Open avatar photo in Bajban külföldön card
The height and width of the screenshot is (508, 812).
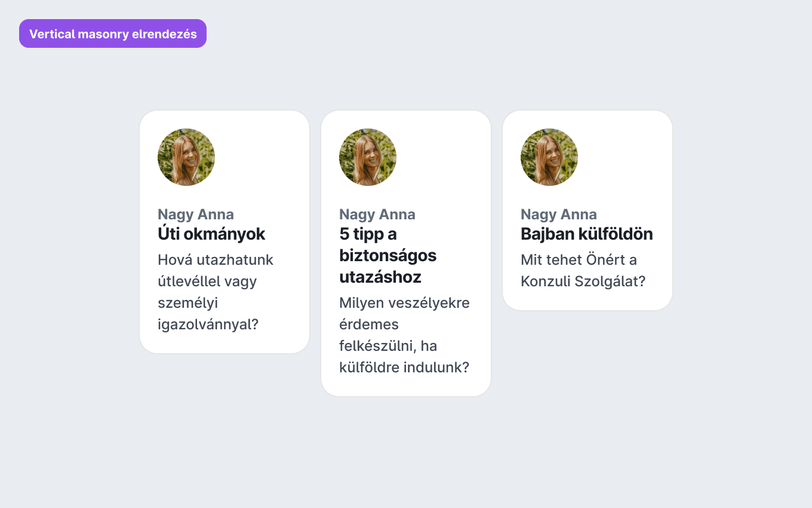(549, 157)
